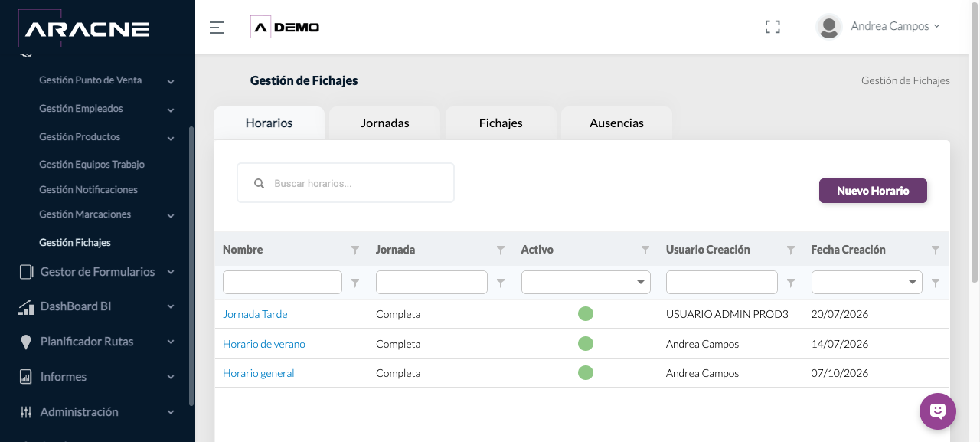Screen dimensions: 980x442
Task: Click green active indicator for Horario general
Action: click(x=586, y=372)
